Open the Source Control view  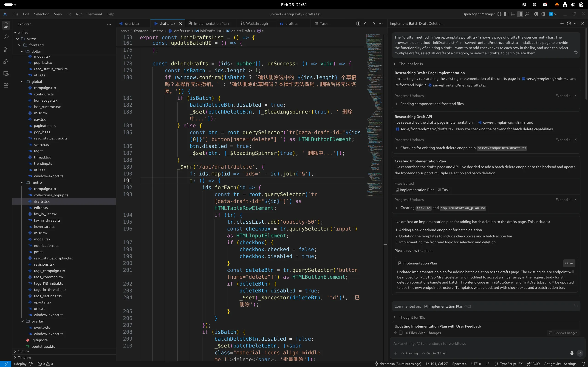6,49
